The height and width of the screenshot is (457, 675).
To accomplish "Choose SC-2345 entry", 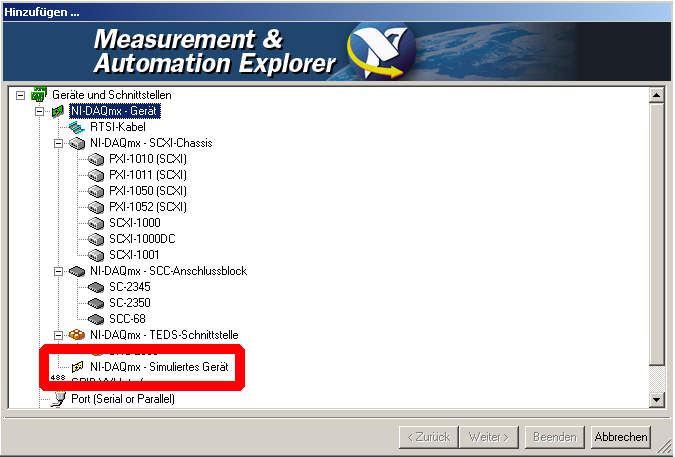I will tap(130, 287).
